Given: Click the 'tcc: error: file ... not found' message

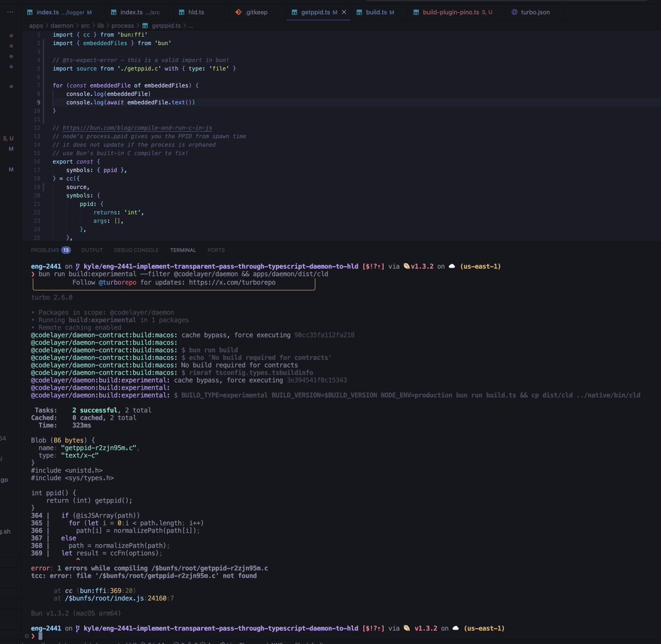Looking at the screenshot, I should tap(144, 576).
